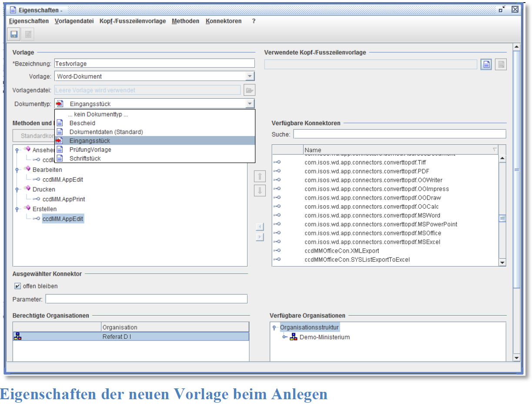
Task: Click the organisation icon in Referat D I row
Action: coord(18,336)
